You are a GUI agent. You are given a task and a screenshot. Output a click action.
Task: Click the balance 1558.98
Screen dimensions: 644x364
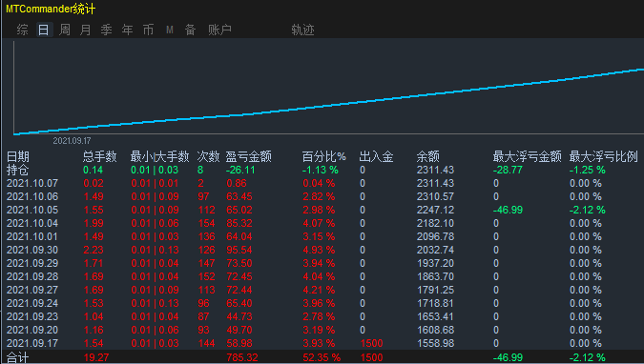(436, 343)
